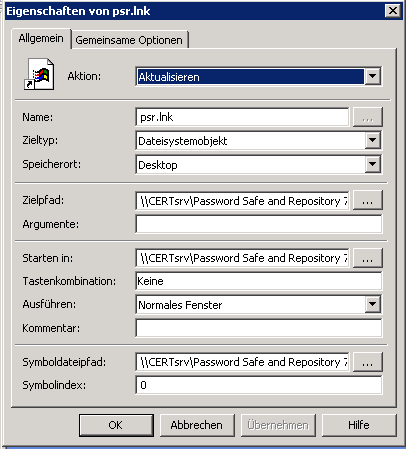
Task: Expand the Speicherort dropdown arrow
Action: click(372, 164)
